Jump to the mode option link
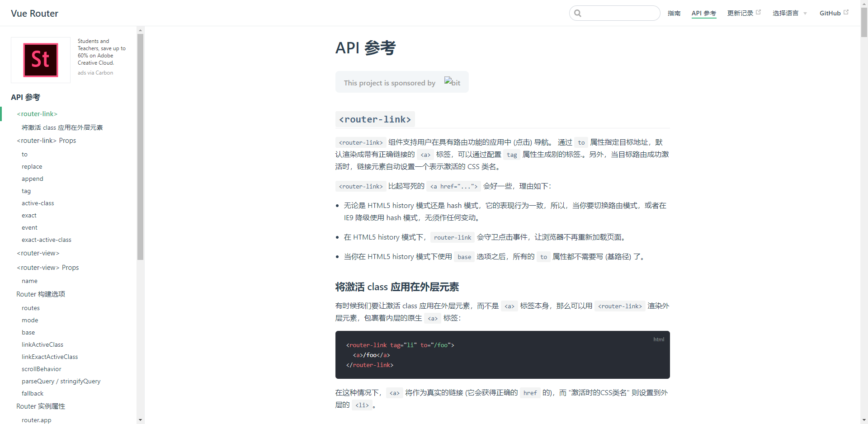 (30, 320)
